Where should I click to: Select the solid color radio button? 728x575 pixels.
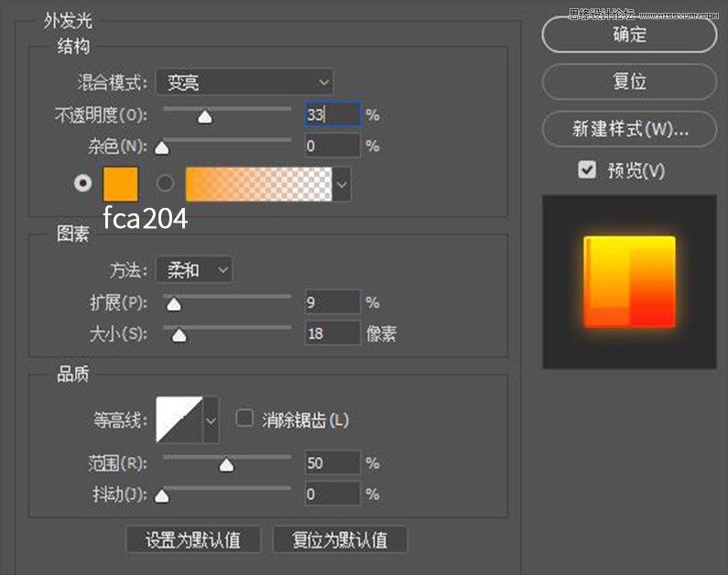coord(83,183)
